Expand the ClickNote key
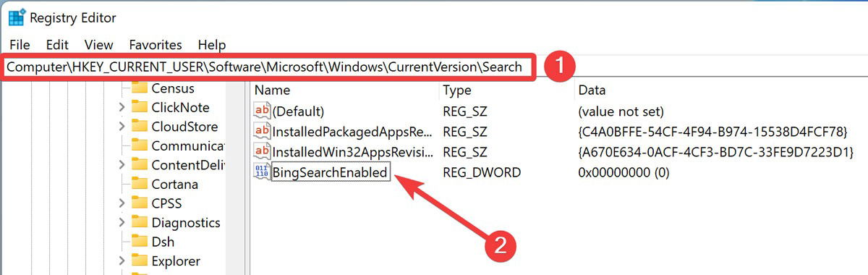The height and width of the screenshot is (275, 868). (122, 108)
